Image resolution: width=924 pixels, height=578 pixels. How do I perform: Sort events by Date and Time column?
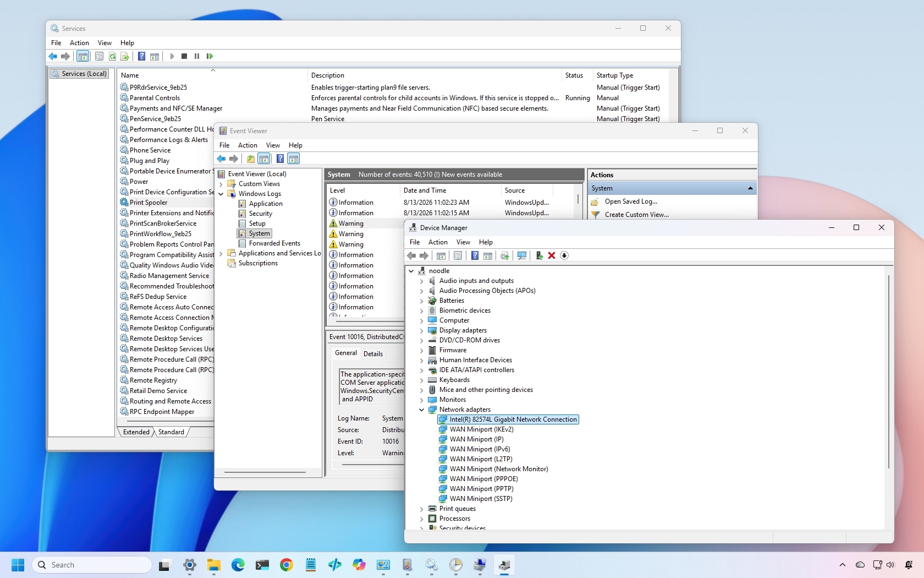pos(450,190)
